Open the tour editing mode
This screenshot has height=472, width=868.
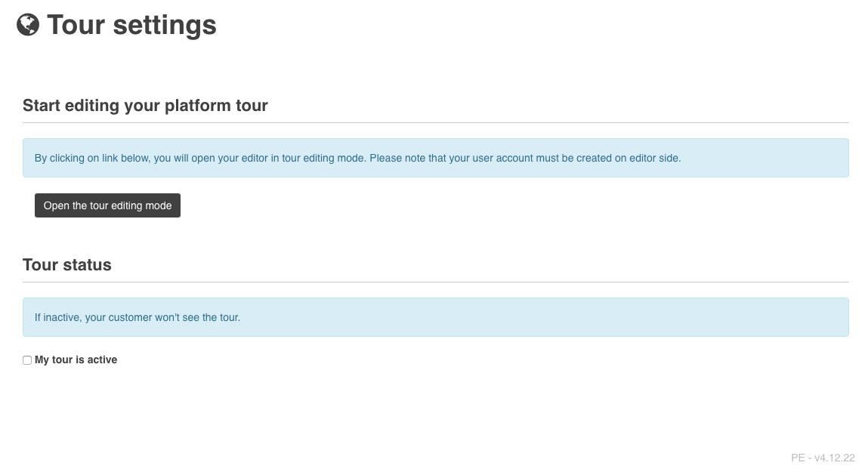point(107,205)
